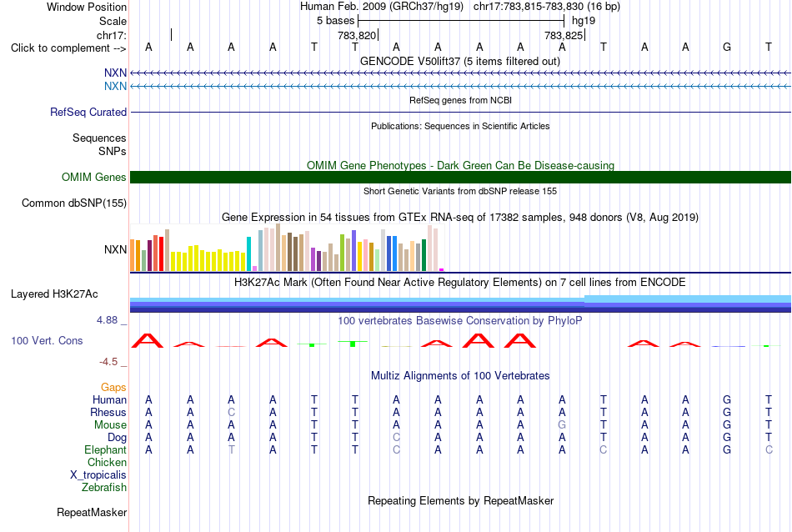Image resolution: width=792 pixels, height=532 pixels.
Task: Select the X_tropicalis species label
Action: pos(98,475)
